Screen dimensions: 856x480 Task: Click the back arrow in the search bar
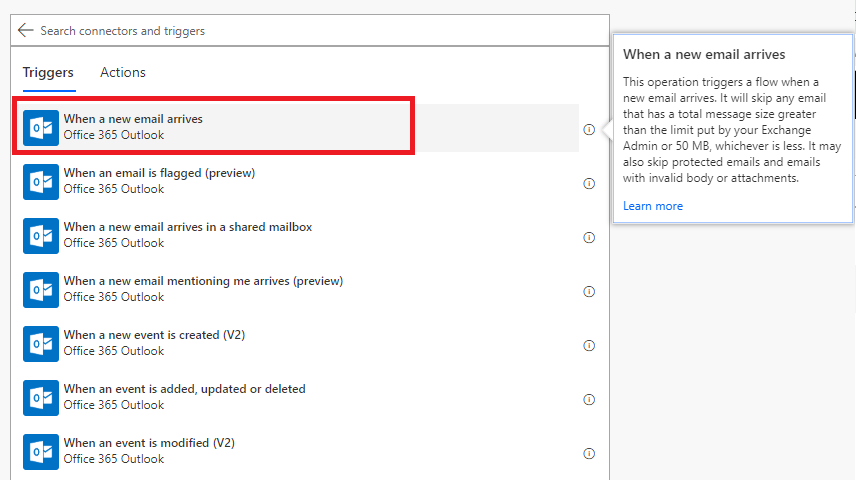pyautogui.click(x=25, y=31)
